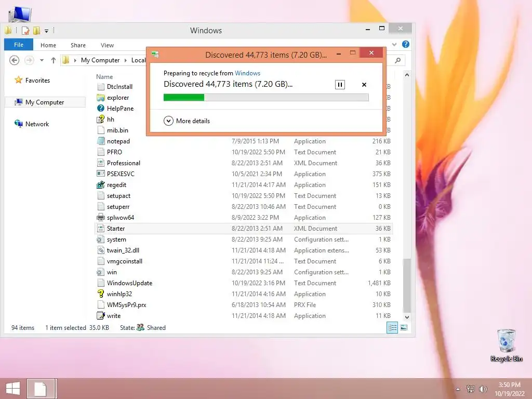Image resolution: width=532 pixels, height=399 pixels.
Task: Expand the ribbon chevron
Action: 394,45
